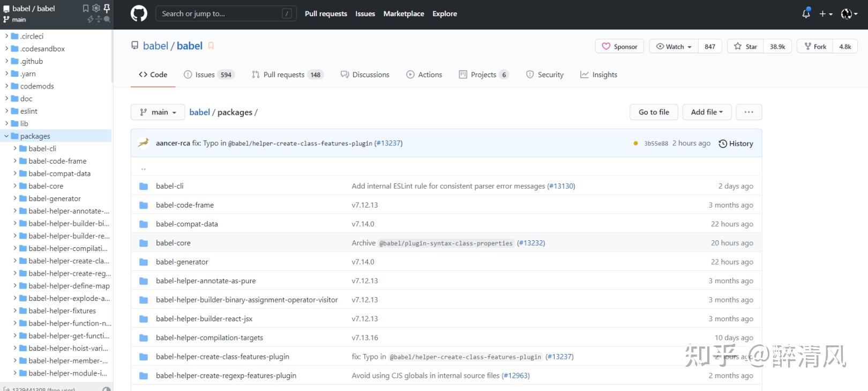
Task: Click the Octotree lightning bolt icon
Action: (x=91, y=19)
